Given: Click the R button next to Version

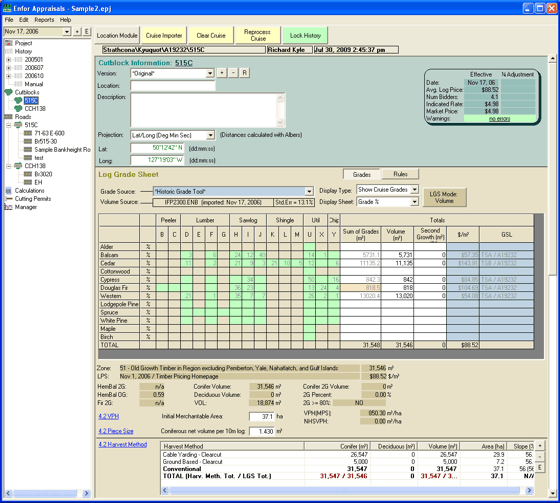Looking at the screenshot, I should 245,73.
